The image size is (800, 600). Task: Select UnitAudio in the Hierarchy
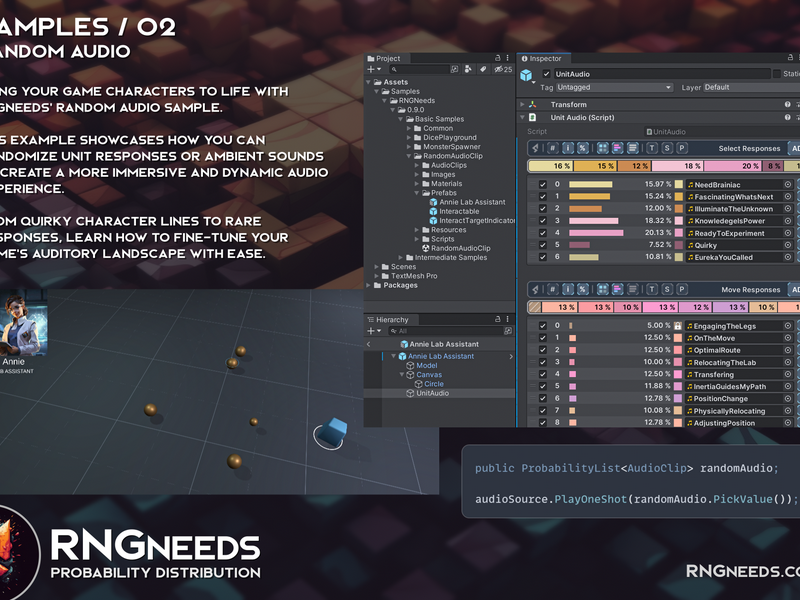[433, 393]
